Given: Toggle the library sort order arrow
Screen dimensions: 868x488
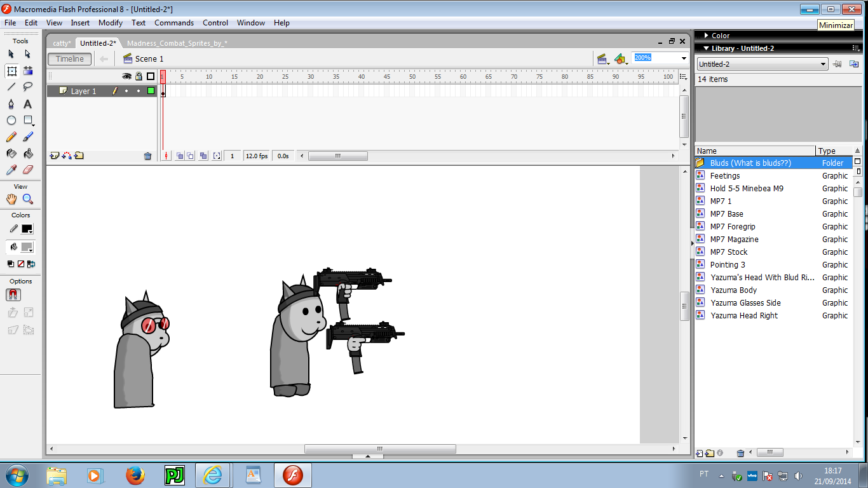Looking at the screenshot, I should click(857, 151).
